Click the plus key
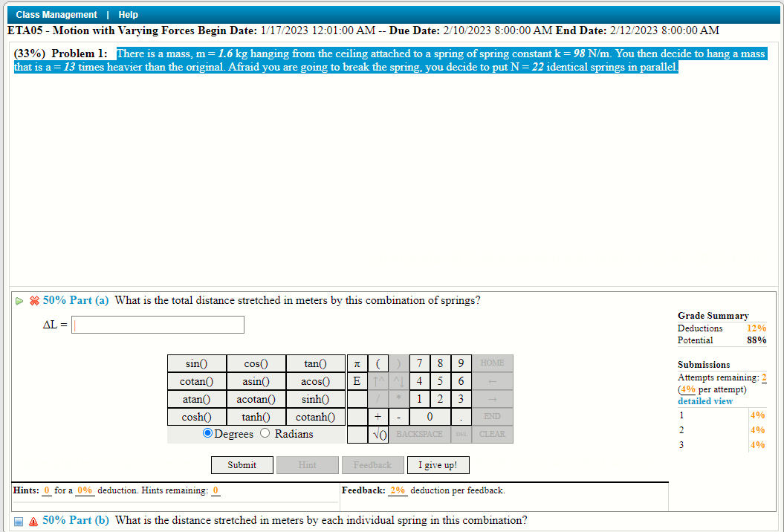The height and width of the screenshot is (532, 784). pos(378,417)
